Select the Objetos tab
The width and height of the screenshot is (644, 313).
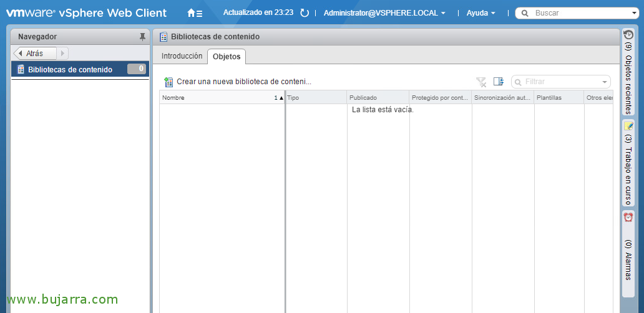click(x=227, y=57)
